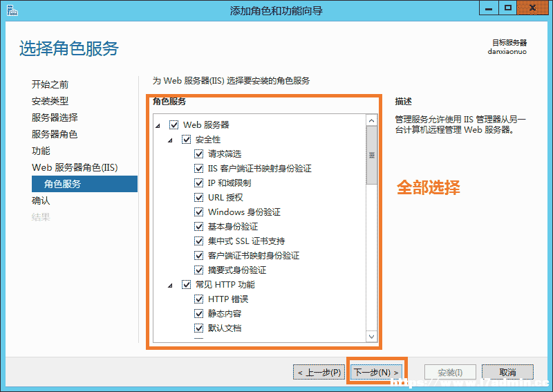The height and width of the screenshot is (392, 553).
Task: Jump to 确认 wizard step
Action: tap(41, 200)
